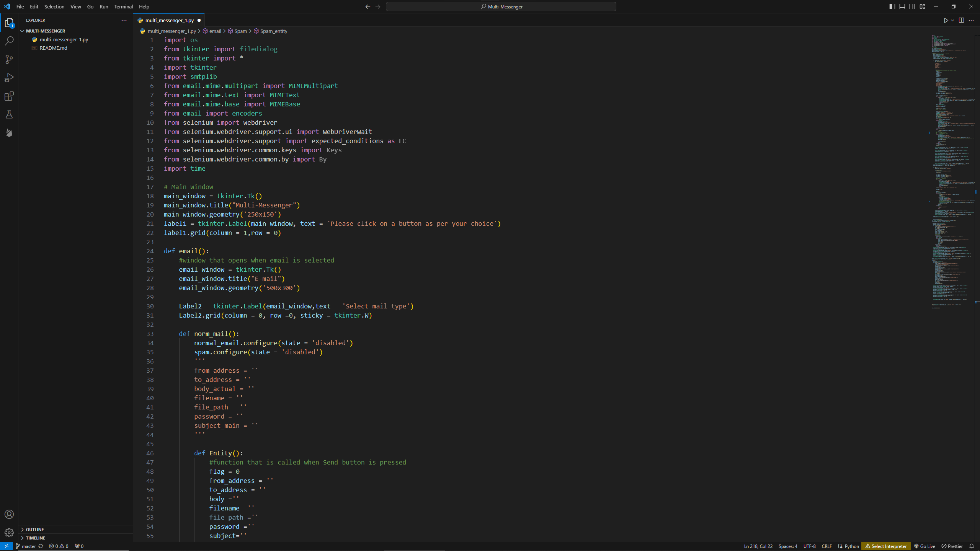Image resolution: width=980 pixels, height=551 pixels.
Task: Open the Source Control view
Action: click(9, 59)
